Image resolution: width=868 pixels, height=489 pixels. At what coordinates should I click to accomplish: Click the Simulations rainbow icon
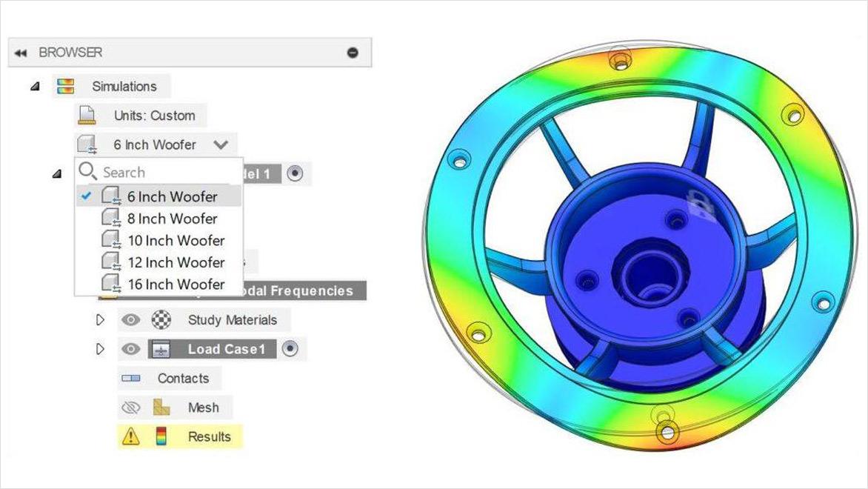[x=65, y=87]
